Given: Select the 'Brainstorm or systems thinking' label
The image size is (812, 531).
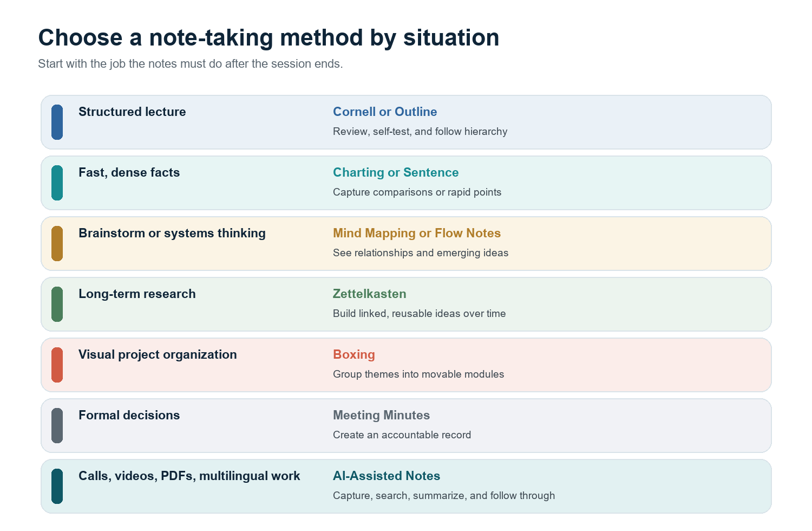Looking at the screenshot, I should pos(172,233).
